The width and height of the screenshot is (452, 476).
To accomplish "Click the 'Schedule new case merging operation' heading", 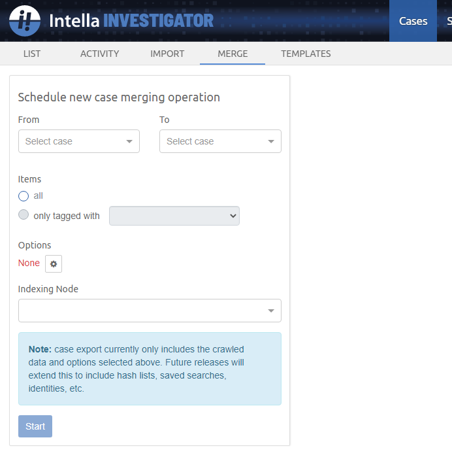I will [x=119, y=97].
